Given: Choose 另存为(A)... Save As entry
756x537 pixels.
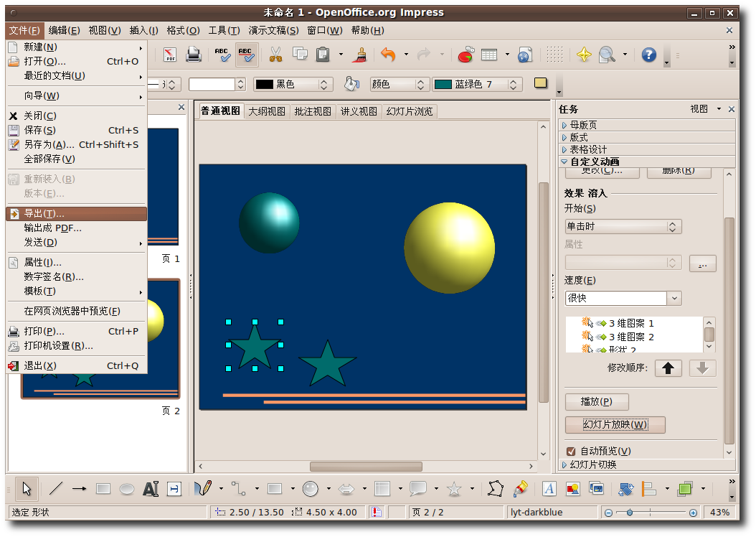Looking at the screenshot, I should 77,144.
